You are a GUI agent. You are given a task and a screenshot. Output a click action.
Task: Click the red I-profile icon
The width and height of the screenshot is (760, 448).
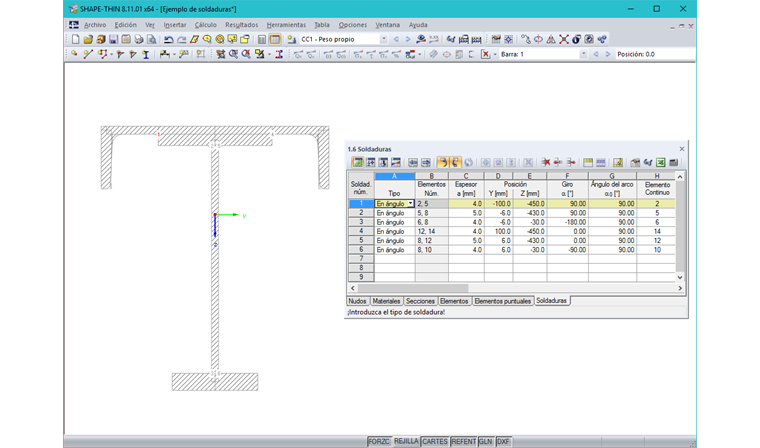(x=279, y=54)
